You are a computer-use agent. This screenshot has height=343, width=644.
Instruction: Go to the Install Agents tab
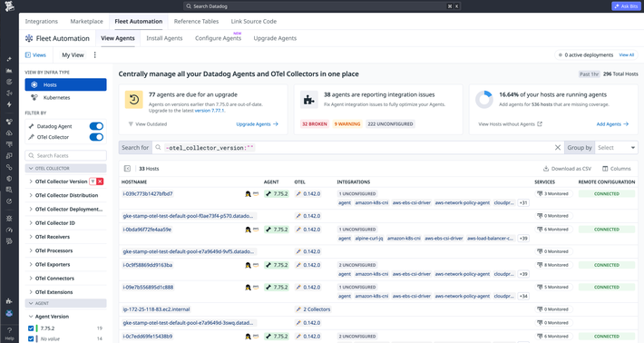coord(164,38)
